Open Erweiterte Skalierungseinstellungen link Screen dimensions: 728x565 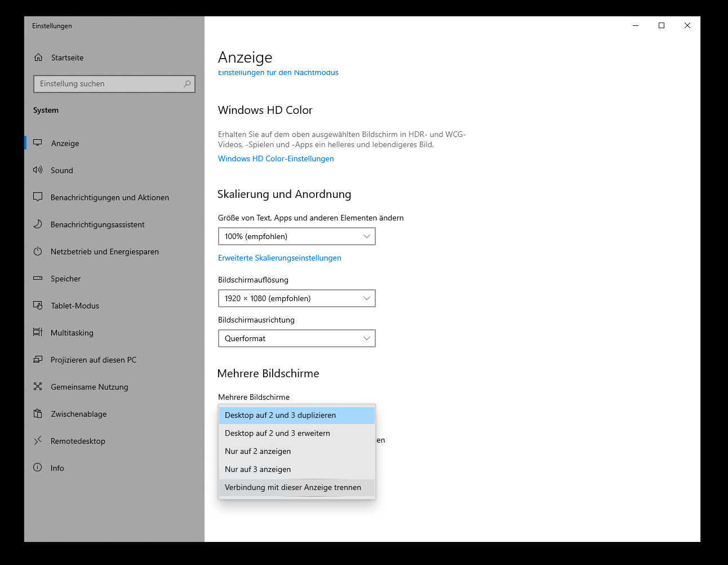point(279,258)
